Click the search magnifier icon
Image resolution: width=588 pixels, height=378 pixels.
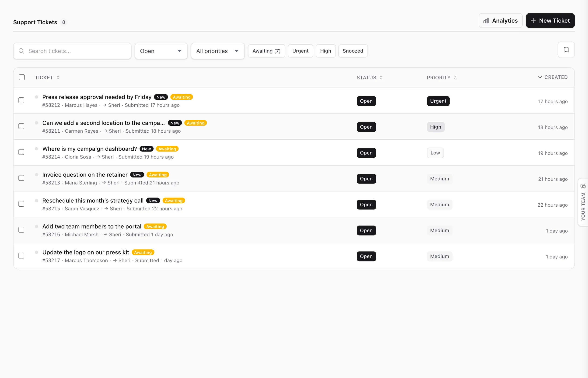pyautogui.click(x=21, y=51)
